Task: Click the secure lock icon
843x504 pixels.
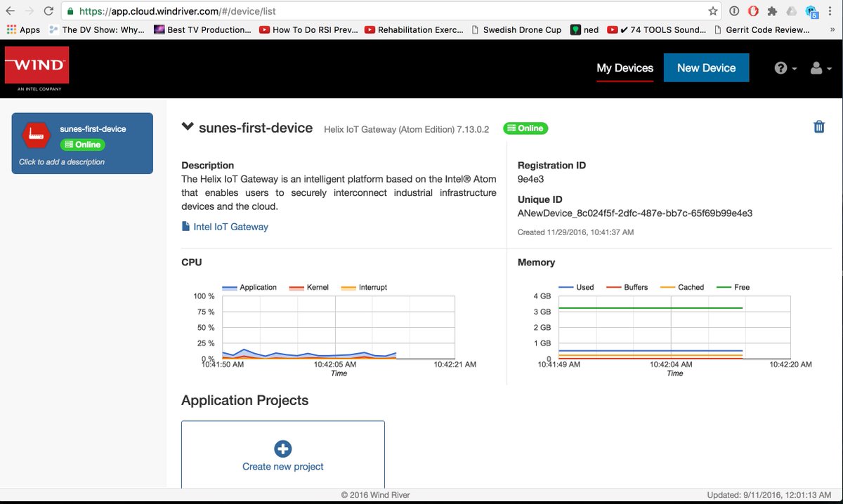Action: pyautogui.click(x=70, y=11)
